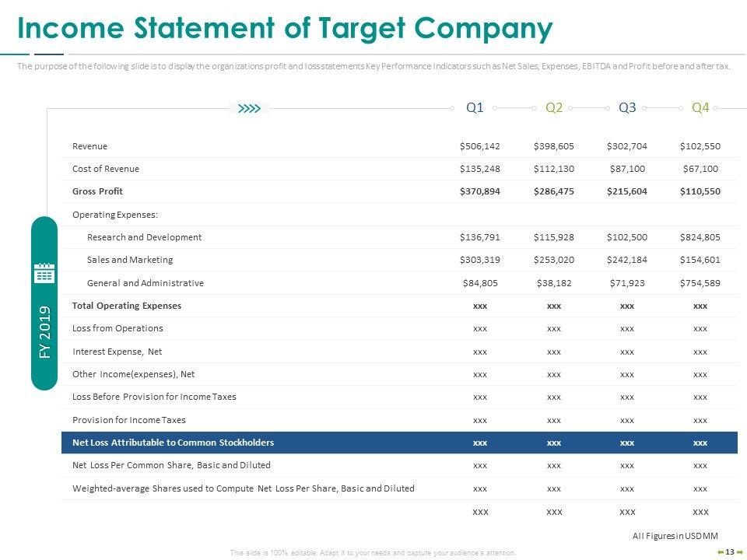Image resolution: width=747 pixels, height=560 pixels.
Task: Click the FY 2019 vertical label
Action: coord(44,332)
